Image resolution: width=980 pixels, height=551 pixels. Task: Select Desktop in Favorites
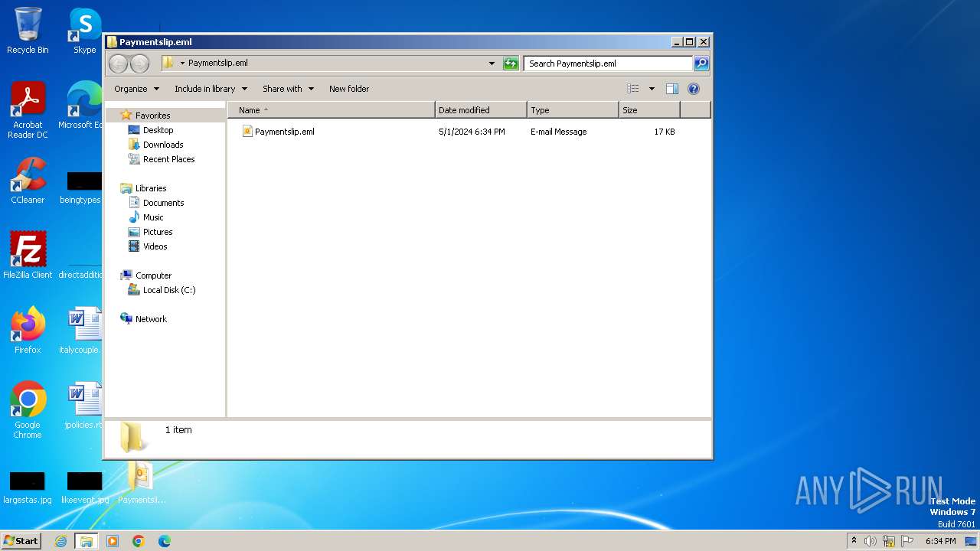click(158, 130)
